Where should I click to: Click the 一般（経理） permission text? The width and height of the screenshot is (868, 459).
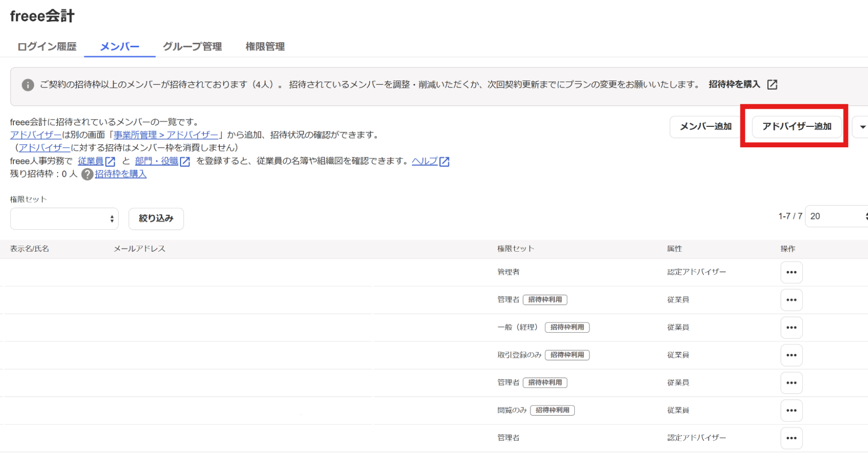point(518,327)
